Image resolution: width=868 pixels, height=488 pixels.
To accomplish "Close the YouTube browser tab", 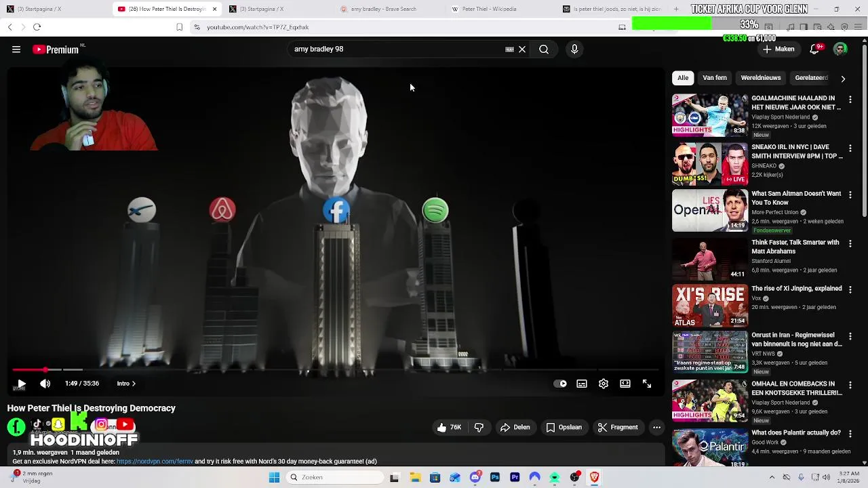I will (215, 9).
